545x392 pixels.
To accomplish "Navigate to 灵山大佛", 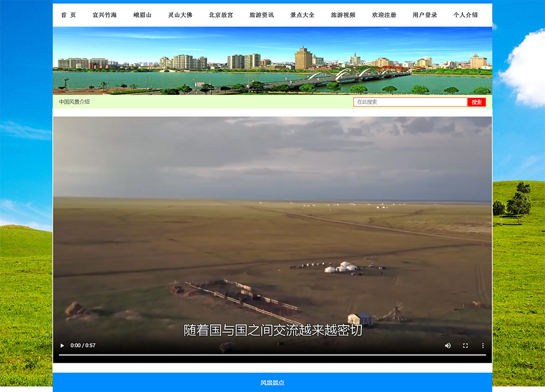I will [180, 15].
